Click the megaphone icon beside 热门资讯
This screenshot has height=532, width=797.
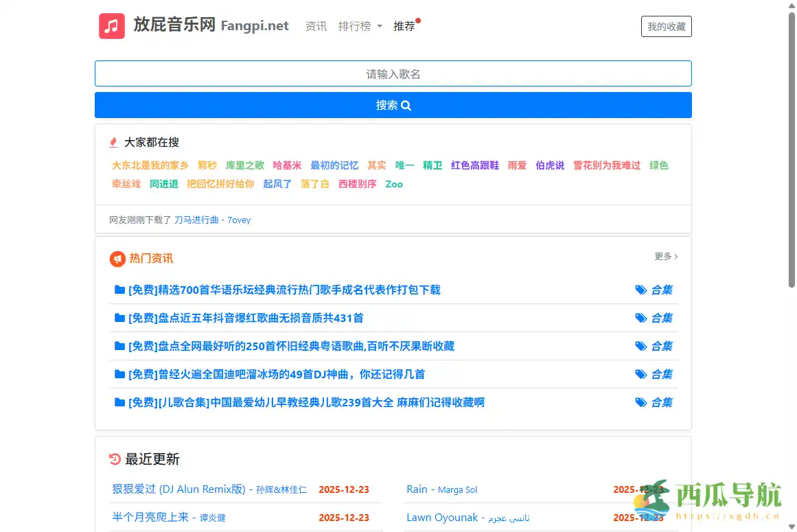[x=118, y=259]
